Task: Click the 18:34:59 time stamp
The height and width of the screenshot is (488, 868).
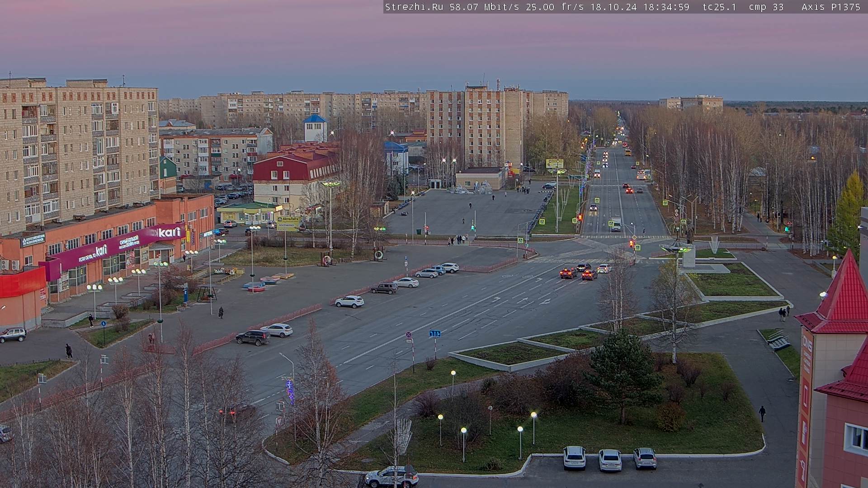Action: click(x=667, y=7)
